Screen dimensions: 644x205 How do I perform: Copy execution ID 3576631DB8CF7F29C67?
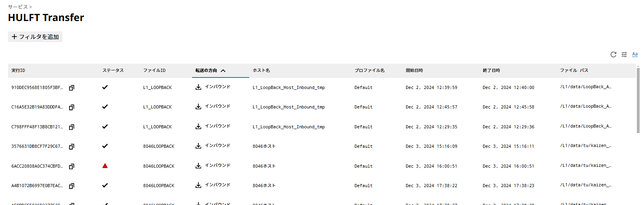click(x=72, y=147)
